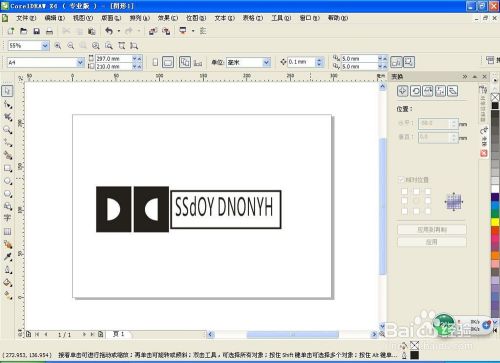This screenshot has height=363, width=500.
Task: Click the 应用 (Apply) button
Action: (x=432, y=242)
